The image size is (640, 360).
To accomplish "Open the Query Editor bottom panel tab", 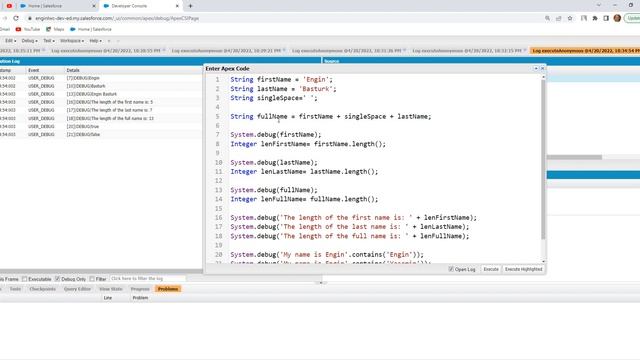I will [77, 289].
